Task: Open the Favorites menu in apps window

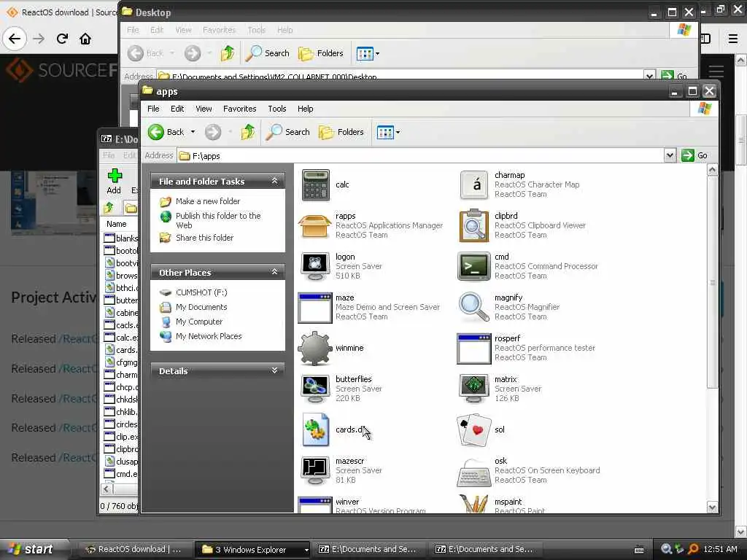Action: coord(239,109)
